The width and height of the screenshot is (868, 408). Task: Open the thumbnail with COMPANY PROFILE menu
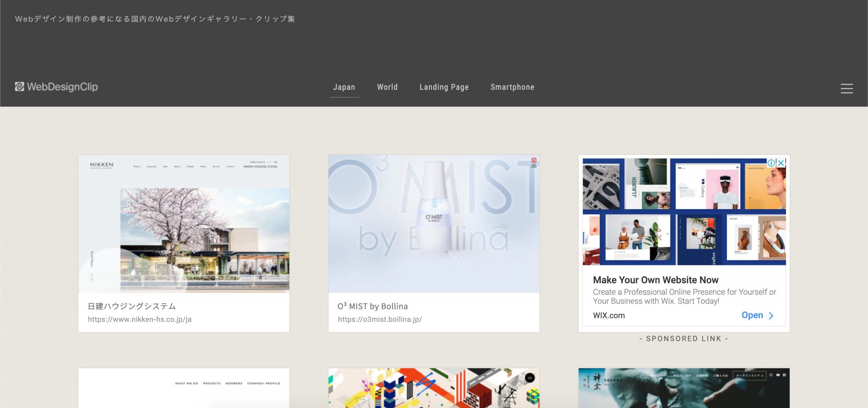click(184, 388)
